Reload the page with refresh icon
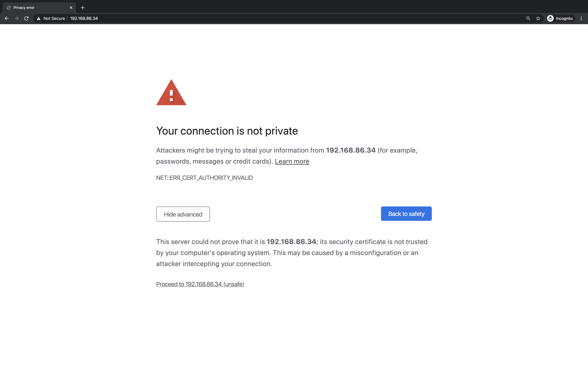 pyautogui.click(x=26, y=19)
